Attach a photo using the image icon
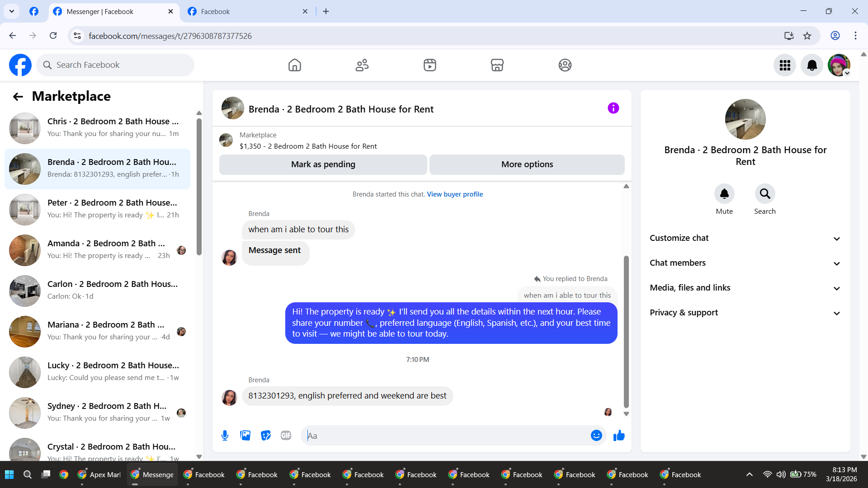This screenshot has height=488, width=868. pos(245,436)
